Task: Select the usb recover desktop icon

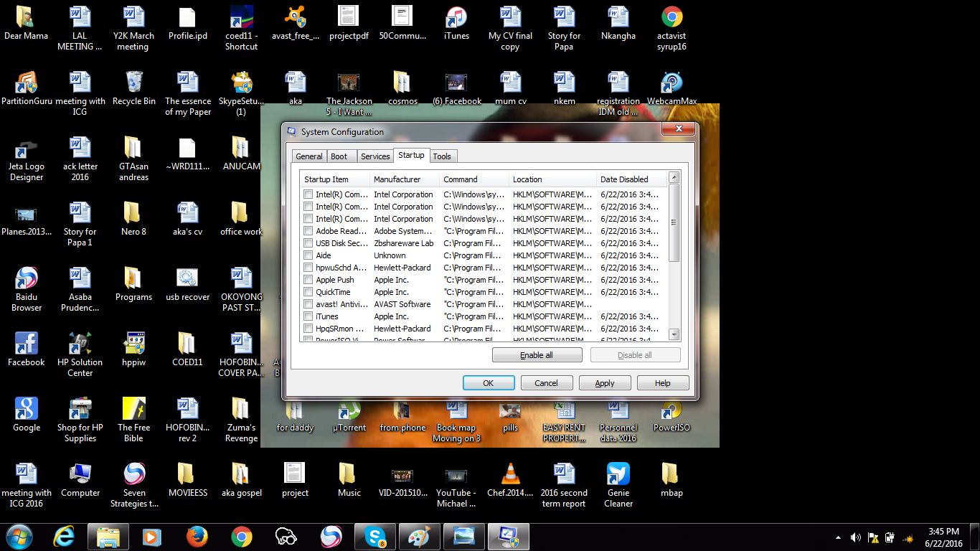Action: (187, 285)
